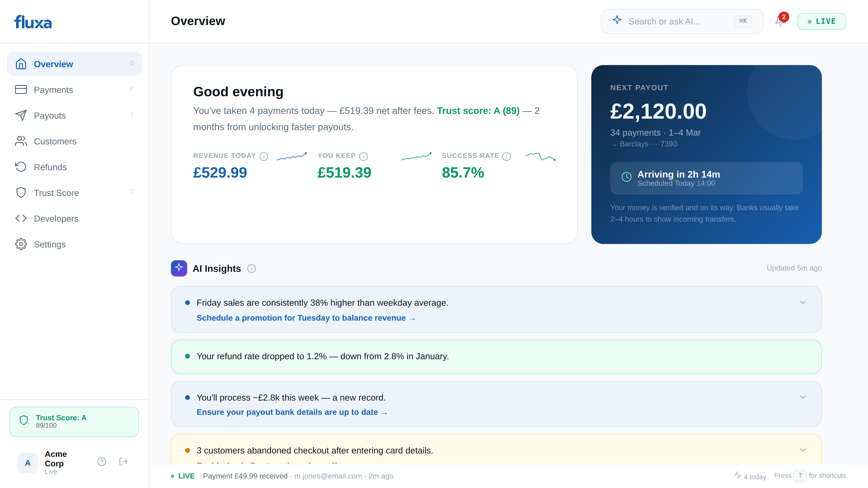Select the Payouts icon in sidebar
Image resolution: width=868 pixels, height=488 pixels.
[x=21, y=115]
